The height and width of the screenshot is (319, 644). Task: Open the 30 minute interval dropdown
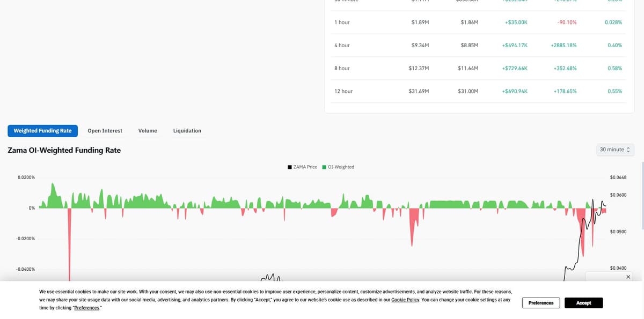[615, 150]
